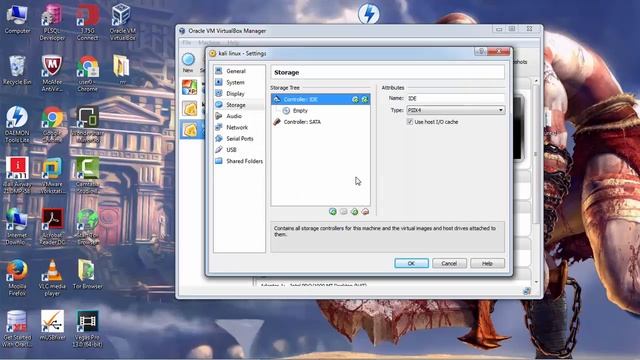This screenshot has width=640, height=360.
Task: Click the Acrobat Reader DC desktop icon
Action: click(52, 227)
